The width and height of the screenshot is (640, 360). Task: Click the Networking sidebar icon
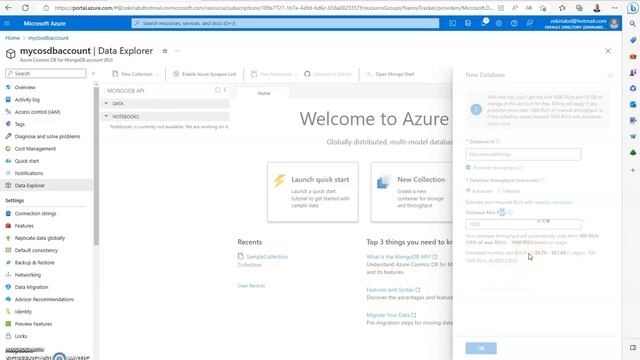pos(8,275)
